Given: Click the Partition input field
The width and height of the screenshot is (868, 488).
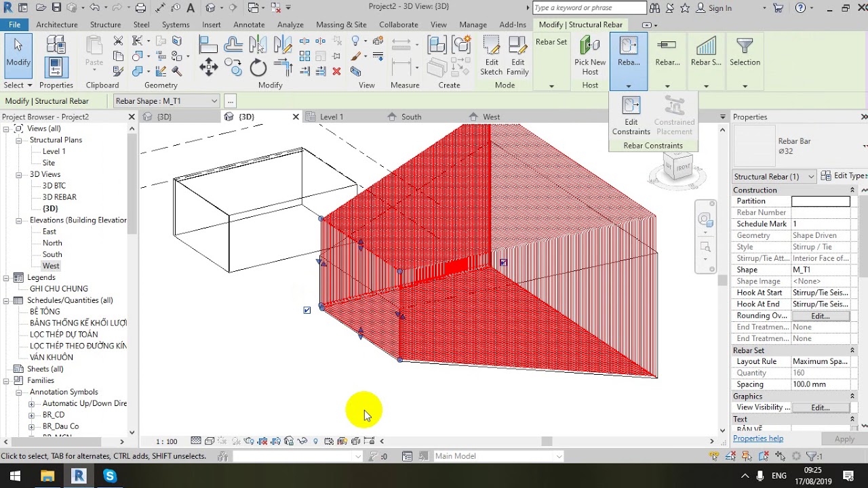Looking at the screenshot, I should [x=821, y=201].
